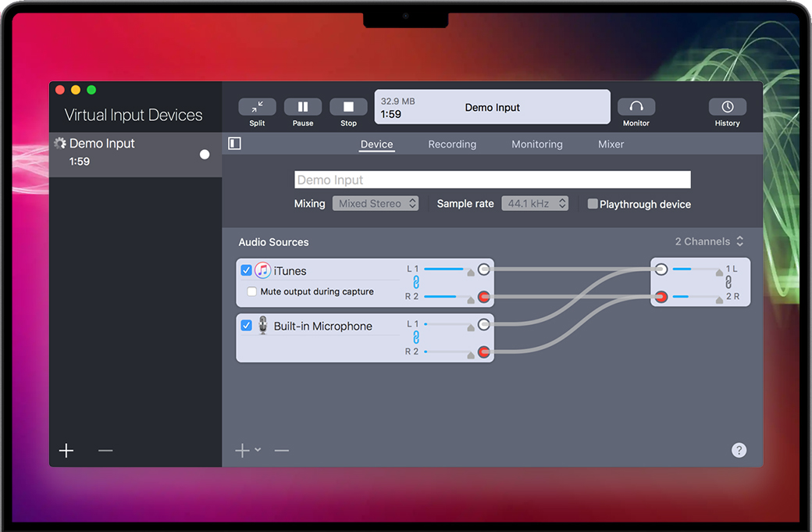This screenshot has width=812, height=532.
Task: Click the Split recording icon
Action: click(257, 107)
